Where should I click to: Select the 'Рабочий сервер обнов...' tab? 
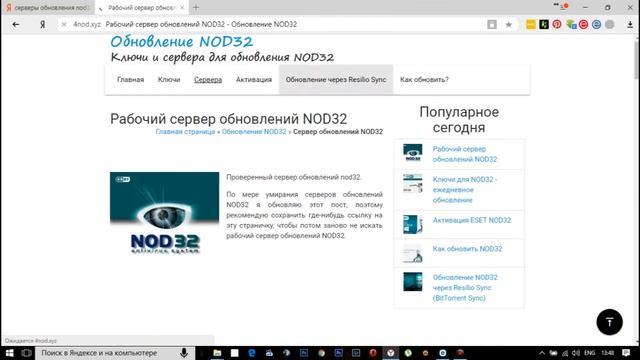tap(142, 8)
